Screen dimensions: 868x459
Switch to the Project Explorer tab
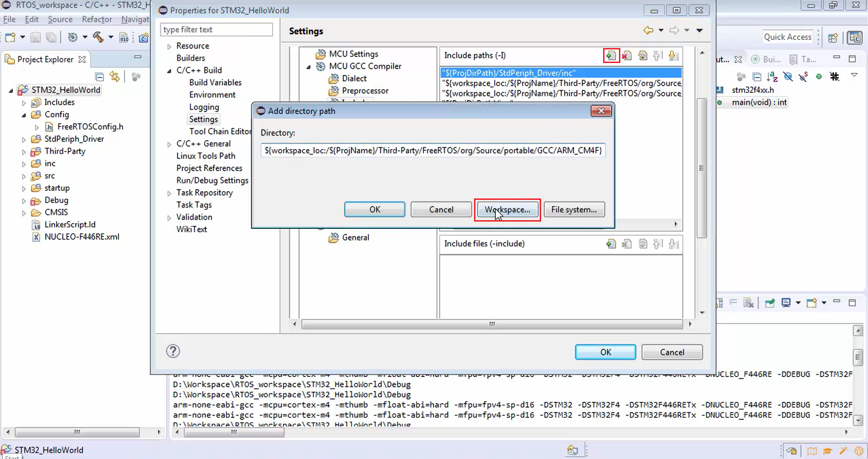[45, 59]
